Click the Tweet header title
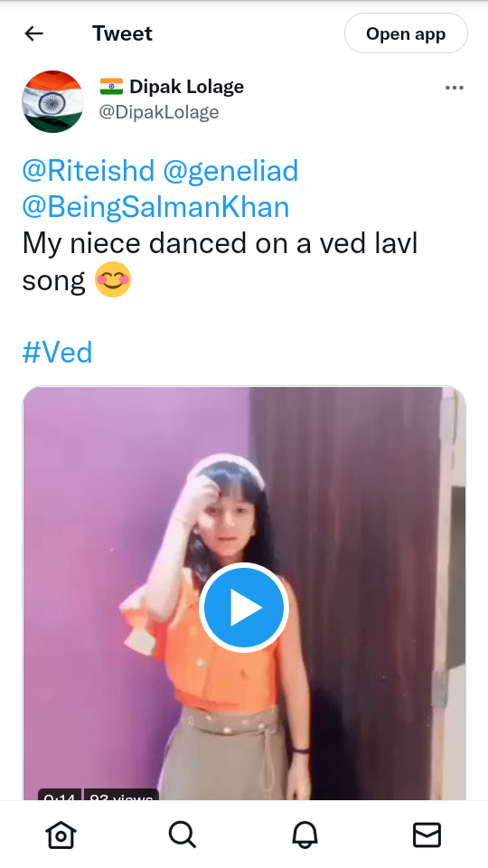 [122, 33]
